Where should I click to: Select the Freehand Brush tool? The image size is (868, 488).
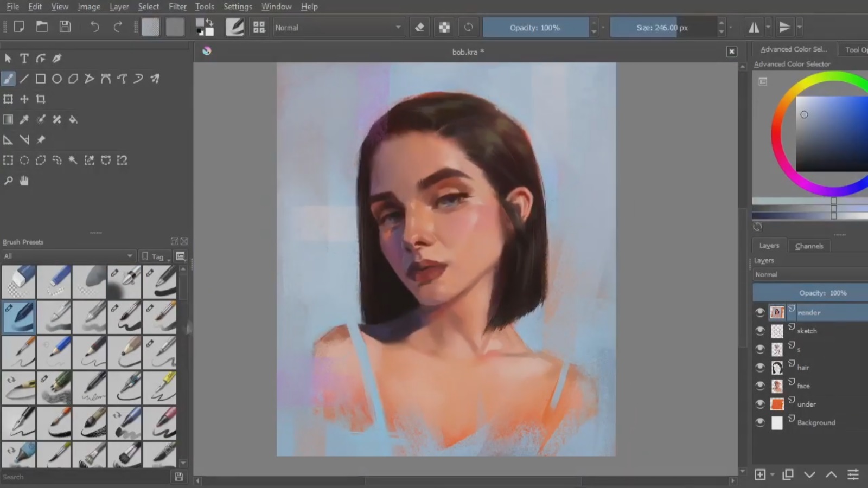click(x=8, y=79)
